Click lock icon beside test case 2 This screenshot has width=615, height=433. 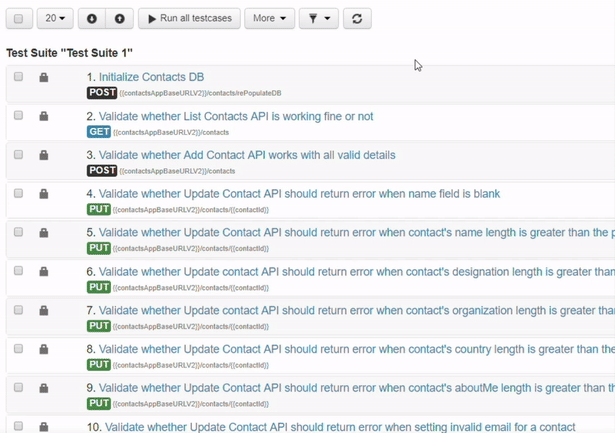(x=44, y=116)
